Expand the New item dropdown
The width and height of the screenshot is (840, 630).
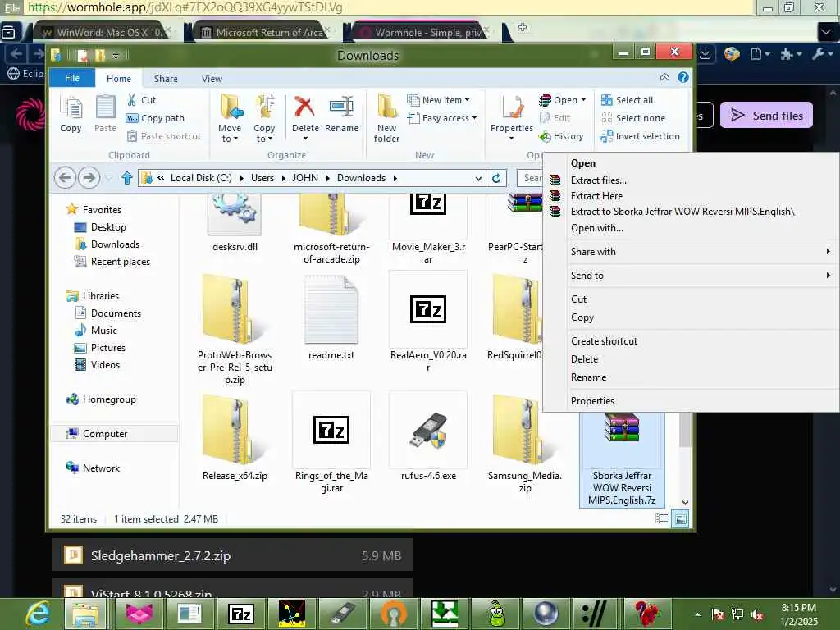pos(438,100)
